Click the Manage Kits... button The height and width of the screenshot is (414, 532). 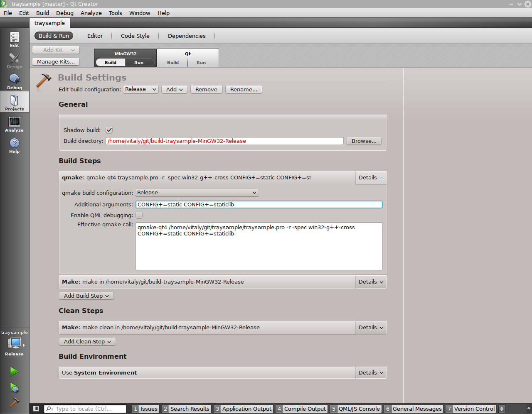coord(56,61)
